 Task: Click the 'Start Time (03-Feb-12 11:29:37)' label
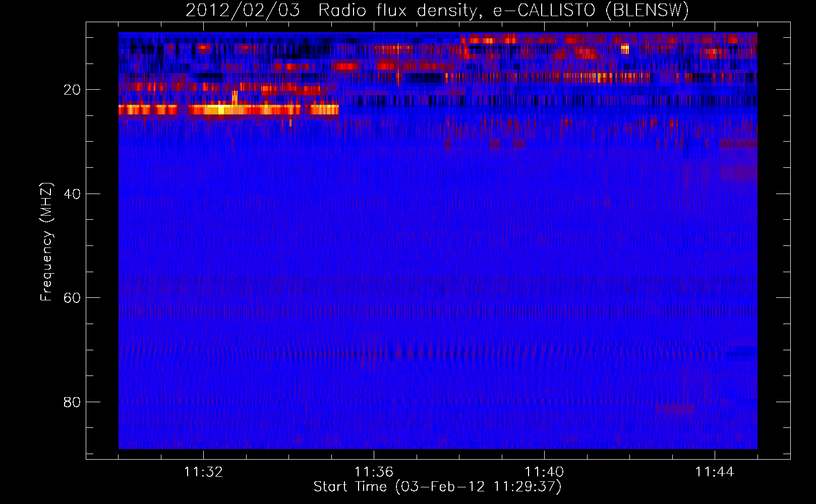[437, 487]
